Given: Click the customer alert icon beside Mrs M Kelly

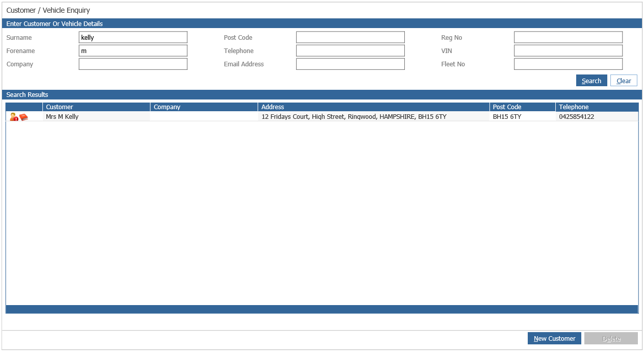Looking at the screenshot, I should coord(13,116).
